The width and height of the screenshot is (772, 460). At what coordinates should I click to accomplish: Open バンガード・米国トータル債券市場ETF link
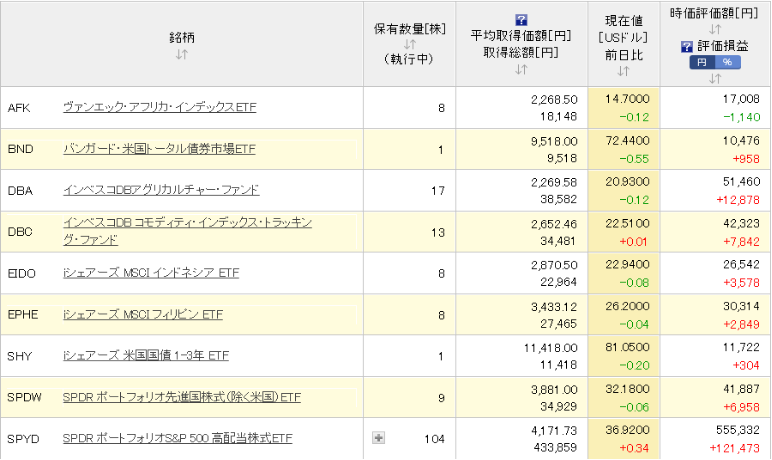pos(159,149)
